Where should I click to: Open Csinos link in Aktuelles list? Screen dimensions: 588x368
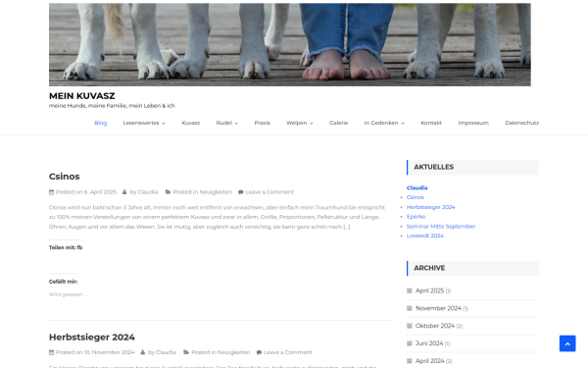[x=416, y=197]
